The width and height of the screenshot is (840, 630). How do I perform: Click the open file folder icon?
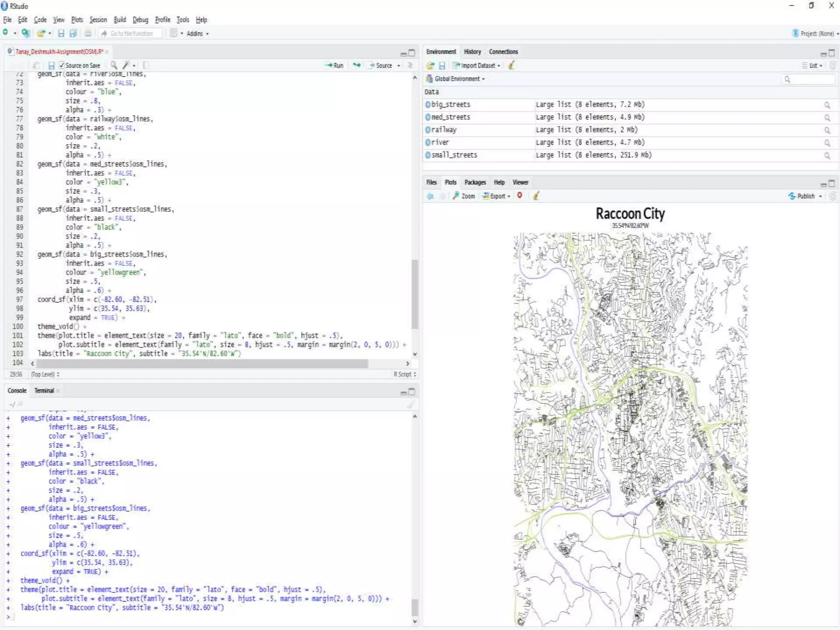[40, 34]
